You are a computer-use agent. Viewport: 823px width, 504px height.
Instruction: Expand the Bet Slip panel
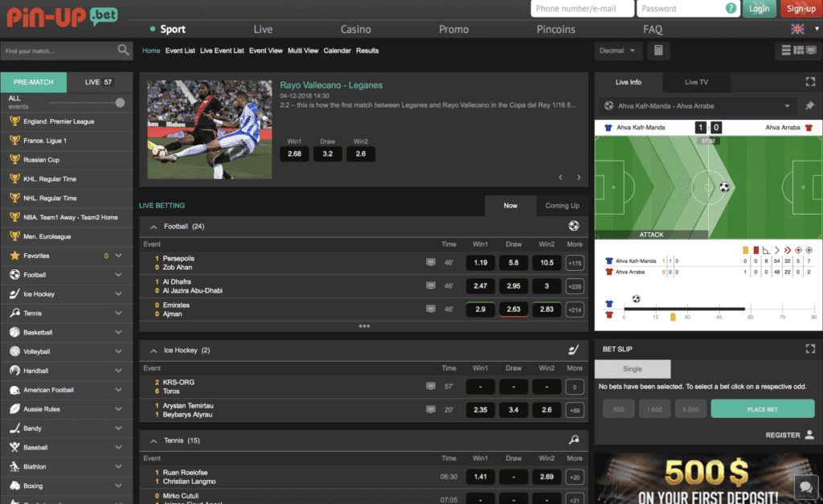tap(810, 349)
